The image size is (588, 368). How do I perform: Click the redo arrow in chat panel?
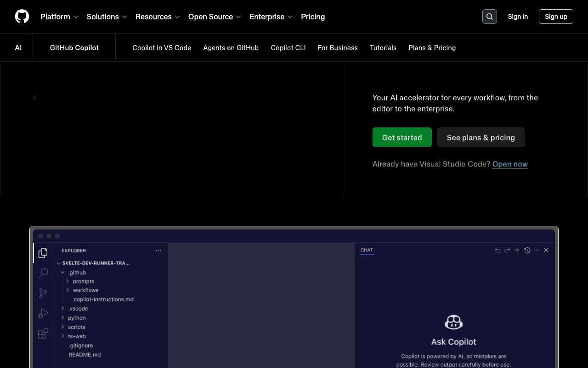(507, 250)
